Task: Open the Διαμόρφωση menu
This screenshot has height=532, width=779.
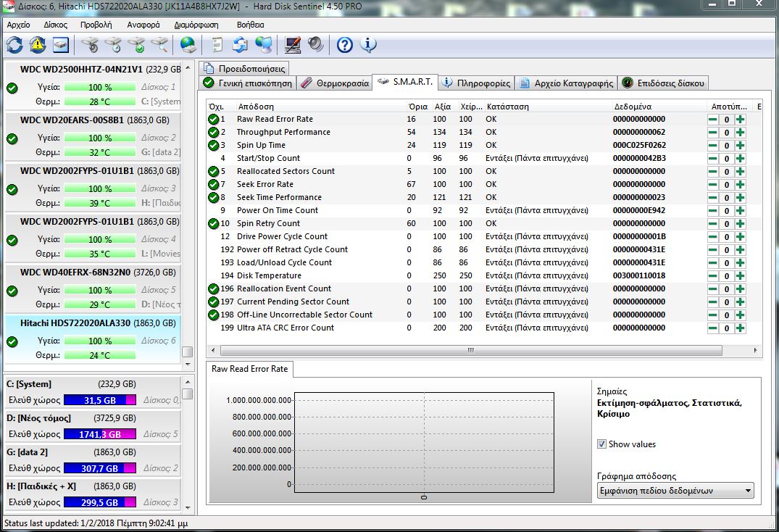Action: pyautogui.click(x=196, y=25)
